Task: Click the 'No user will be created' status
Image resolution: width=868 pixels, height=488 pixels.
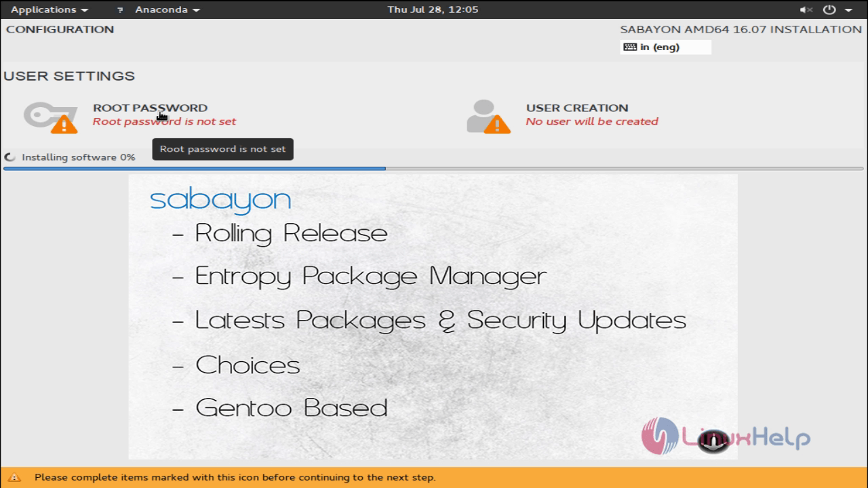Action: (x=592, y=121)
